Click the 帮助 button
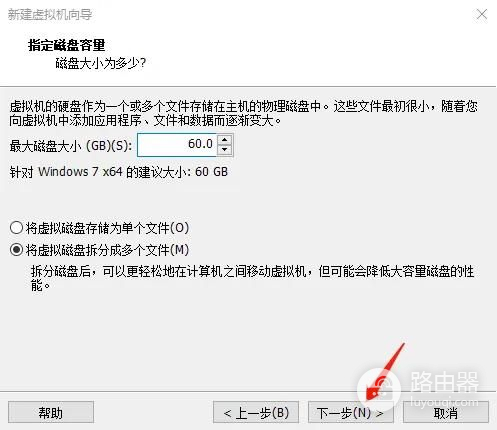The height and width of the screenshot is (430, 497). (51, 413)
